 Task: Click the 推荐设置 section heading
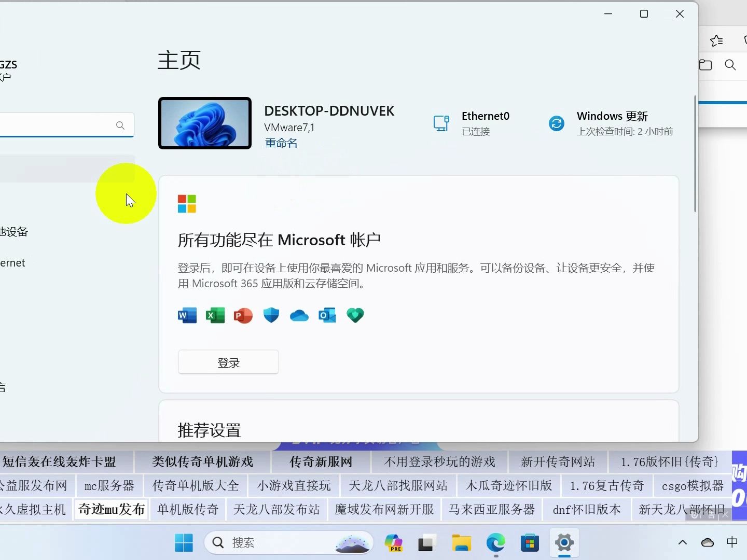[x=210, y=430]
